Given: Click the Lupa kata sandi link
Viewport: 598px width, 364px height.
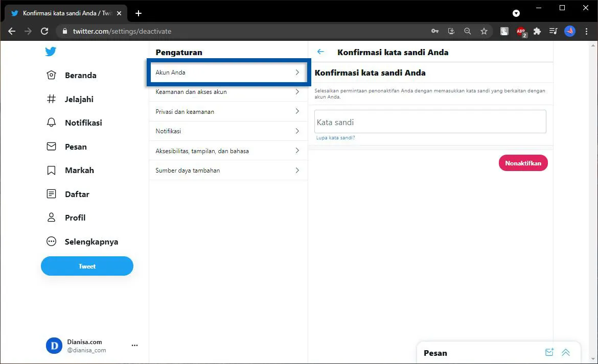Looking at the screenshot, I should tap(335, 138).
